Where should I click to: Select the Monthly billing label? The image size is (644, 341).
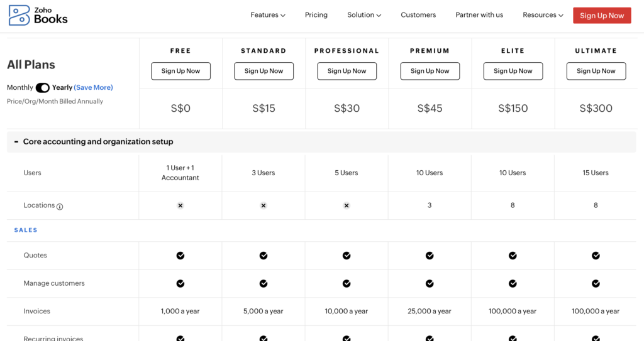[x=20, y=88]
